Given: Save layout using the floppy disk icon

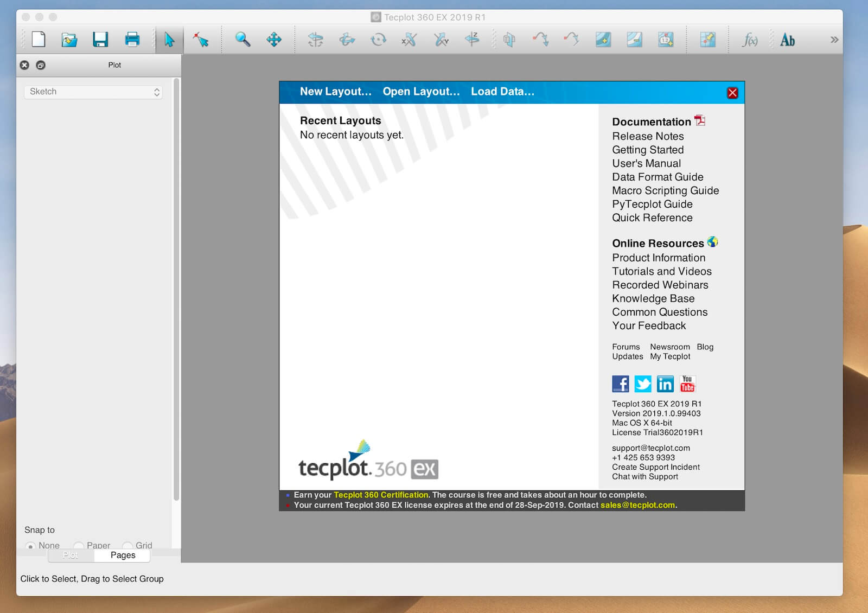Looking at the screenshot, I should tap(100, 40).
